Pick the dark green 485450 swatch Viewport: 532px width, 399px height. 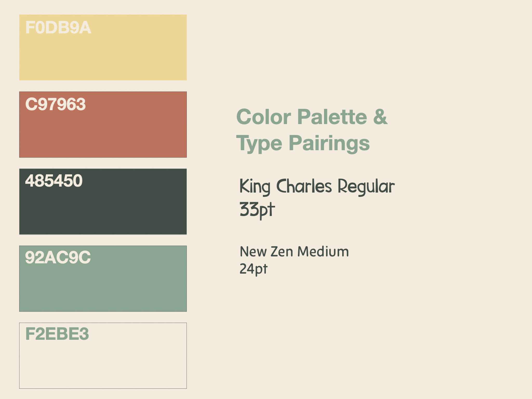pos(103,201)
